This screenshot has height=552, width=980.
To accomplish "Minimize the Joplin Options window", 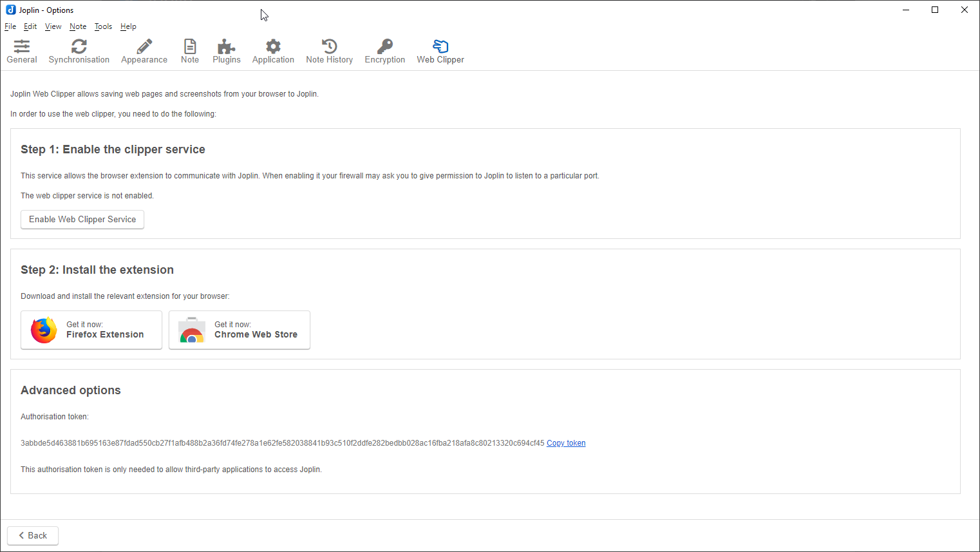I will pos(906,10).
